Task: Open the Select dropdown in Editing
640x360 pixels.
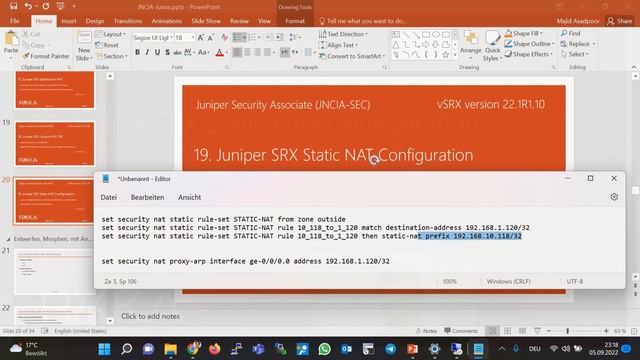Action: point(575,54)
